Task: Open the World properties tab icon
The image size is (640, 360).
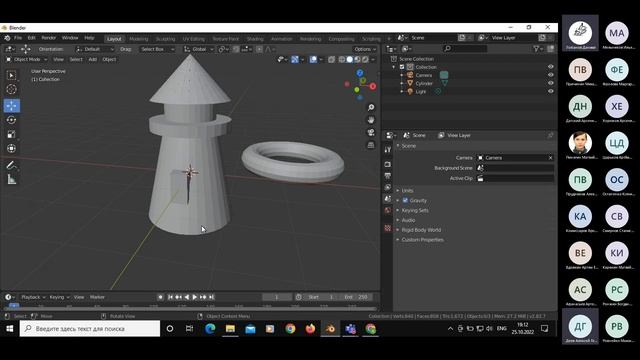Action: tap(387, 210)
